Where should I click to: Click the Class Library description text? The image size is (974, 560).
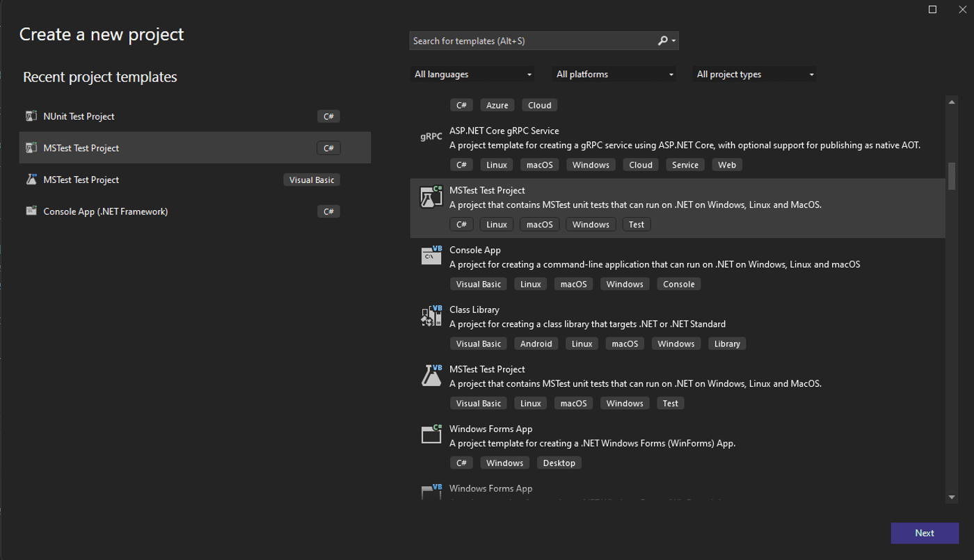point(588,324)
